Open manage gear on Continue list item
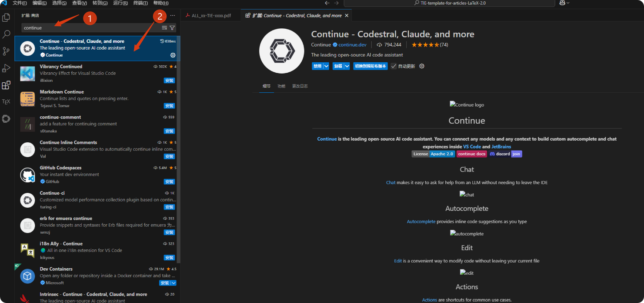 pyautogui.click(x=173, y=55)
